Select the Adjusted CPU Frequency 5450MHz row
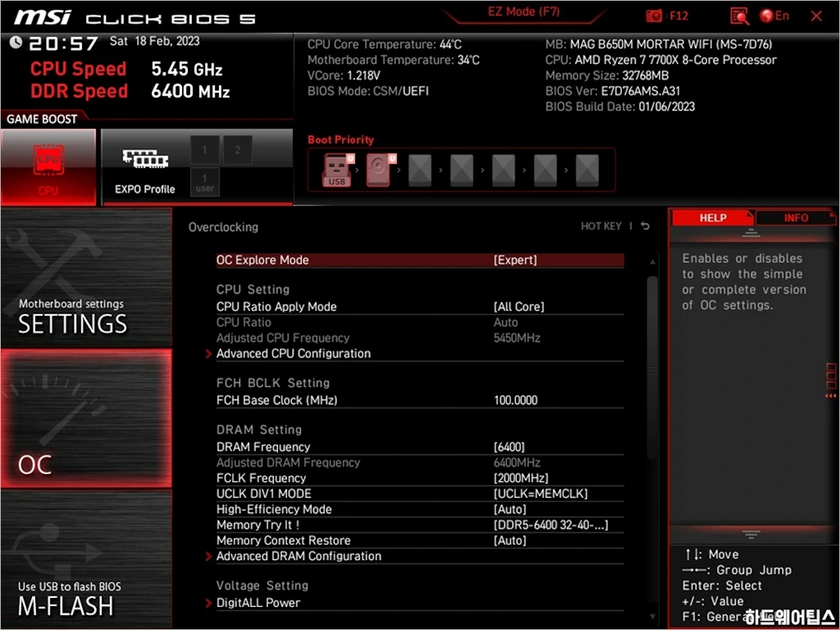The height and width of the screenshot is (630, 840). (420, 338)
